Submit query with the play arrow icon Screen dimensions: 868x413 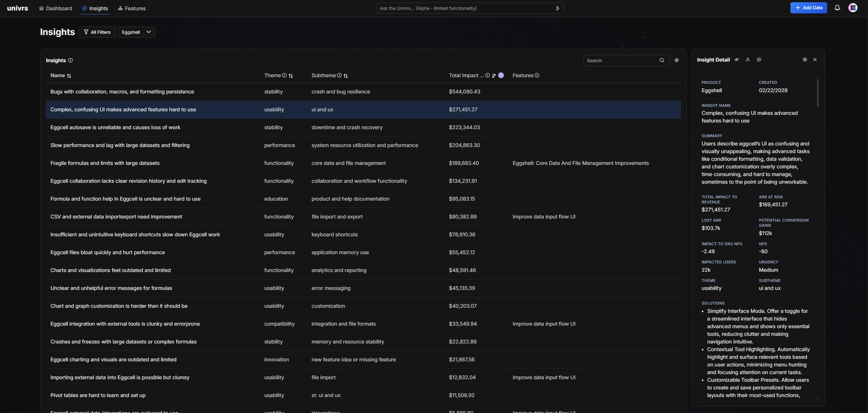pyautogui.click(x=558, y=8)
